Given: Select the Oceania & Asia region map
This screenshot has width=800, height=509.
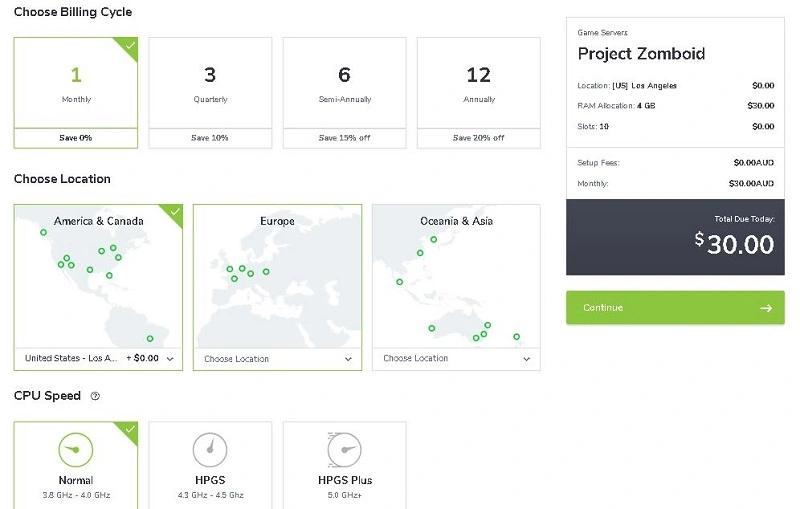Looking at the screenshot, I should click(456, 277).
